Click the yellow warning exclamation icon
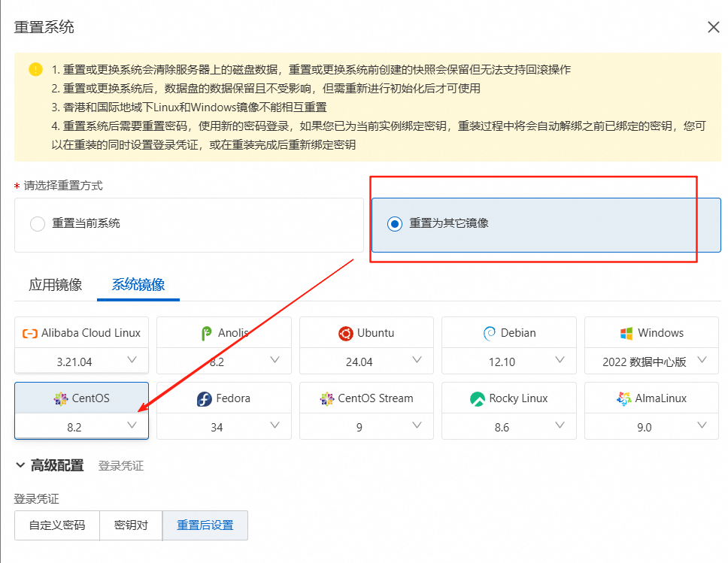Screen dimensions: 728x563 pyautogui.click(x=36, y=69)
